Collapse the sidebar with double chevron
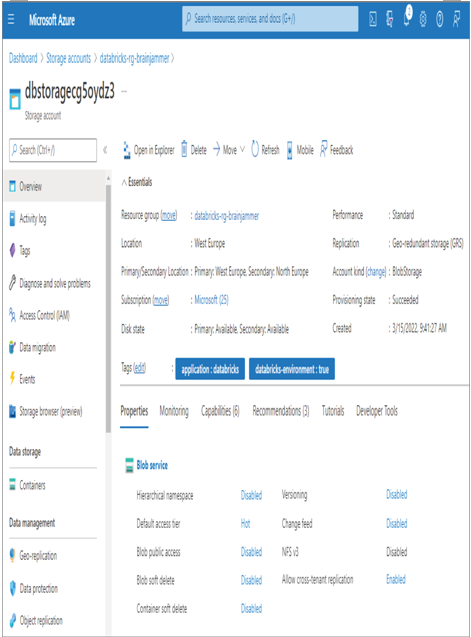Screen dimensions: 471x637 (105, 150)
